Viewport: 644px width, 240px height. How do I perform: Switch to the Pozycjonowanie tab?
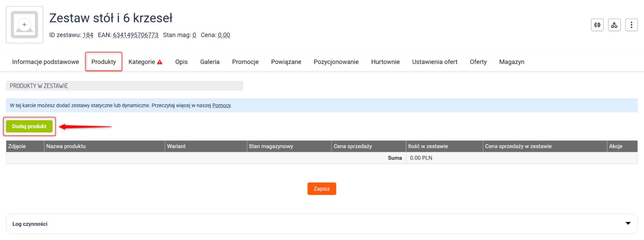click(336, 62)
